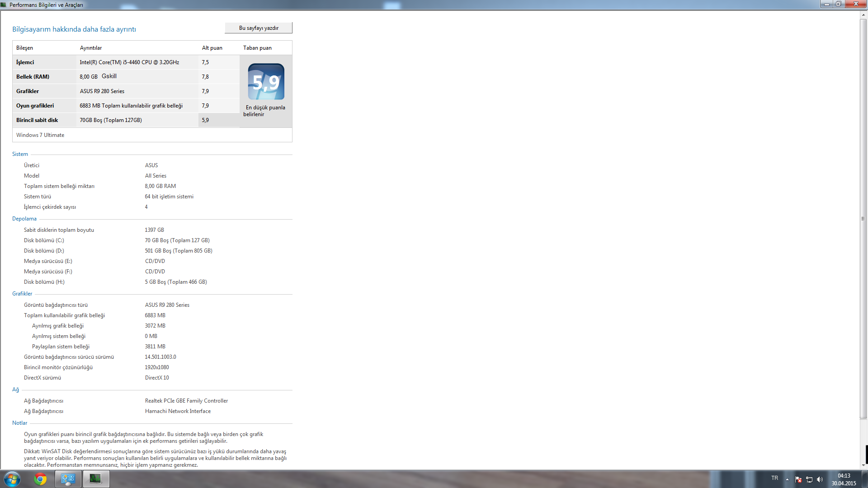Click the TR language indicator
Image resolution: width=868 pixels, height=488 pixels.
click(x=775, y=478)
